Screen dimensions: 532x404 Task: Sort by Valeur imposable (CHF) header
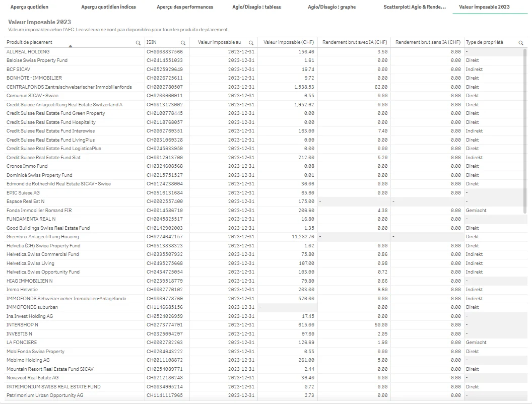tap(289, 42)
